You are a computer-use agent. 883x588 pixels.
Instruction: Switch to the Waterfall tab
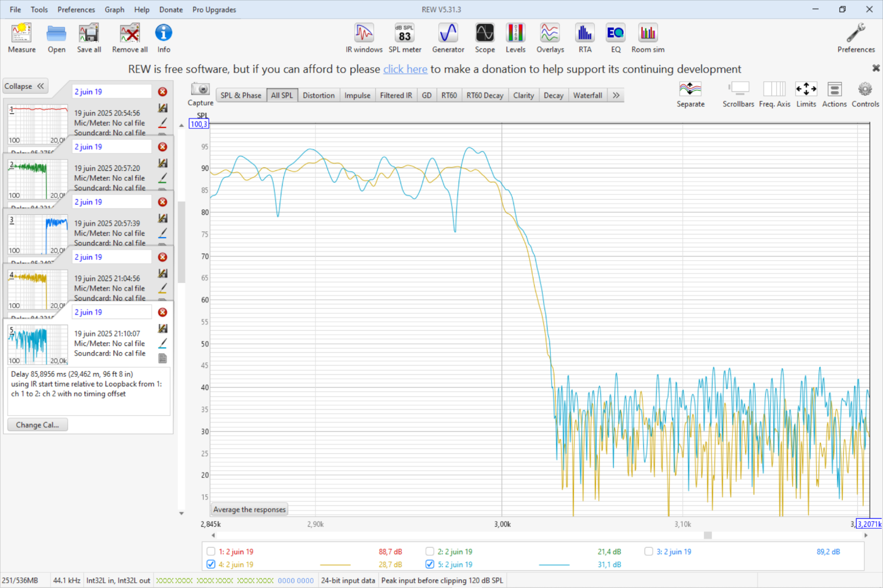point(587,96)
